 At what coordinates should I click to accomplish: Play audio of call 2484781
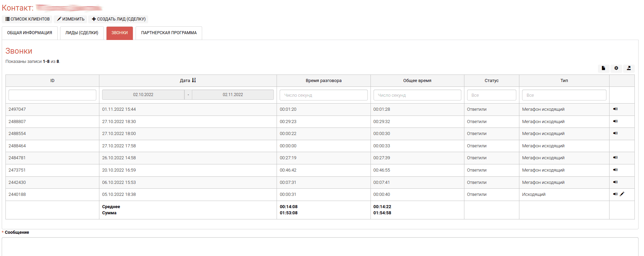615,158
